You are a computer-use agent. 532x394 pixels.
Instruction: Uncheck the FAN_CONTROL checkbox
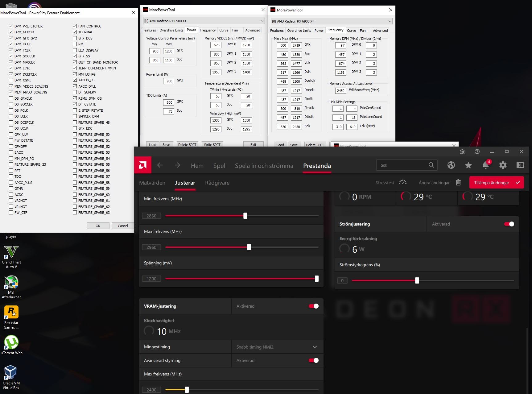[x=75, y=26]
